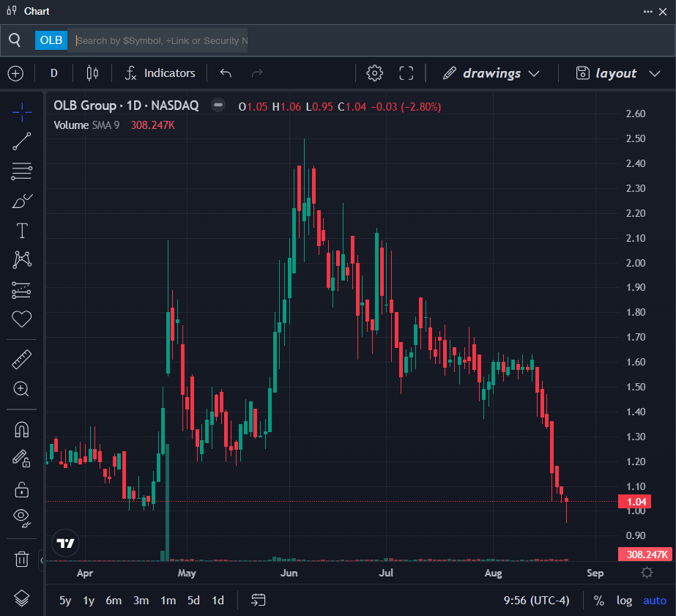
Task: Enter fullscreen mode
Action: [406, 73]
